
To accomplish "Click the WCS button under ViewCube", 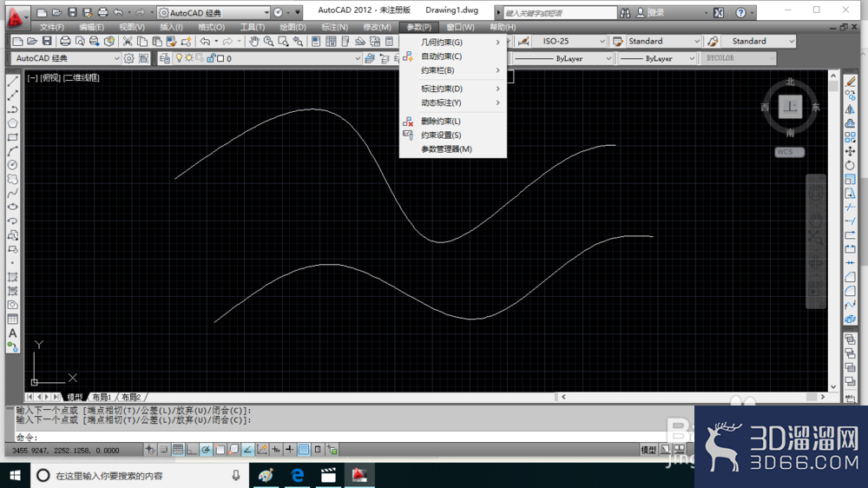I will point(789,152).
